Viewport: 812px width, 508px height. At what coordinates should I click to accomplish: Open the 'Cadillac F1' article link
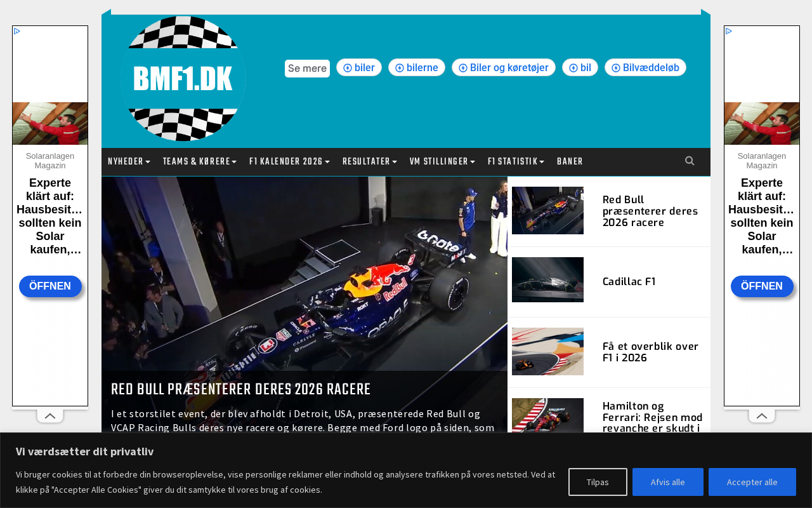[x=629, y=281]
